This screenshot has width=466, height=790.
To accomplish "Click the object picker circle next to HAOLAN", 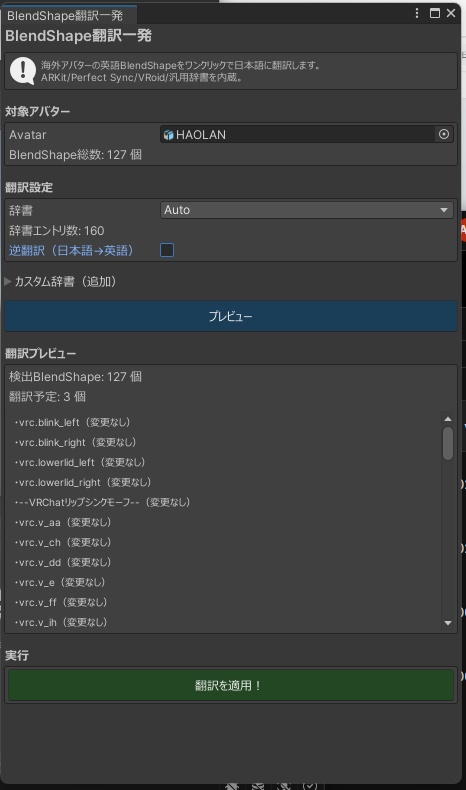I will click(444, 135).
